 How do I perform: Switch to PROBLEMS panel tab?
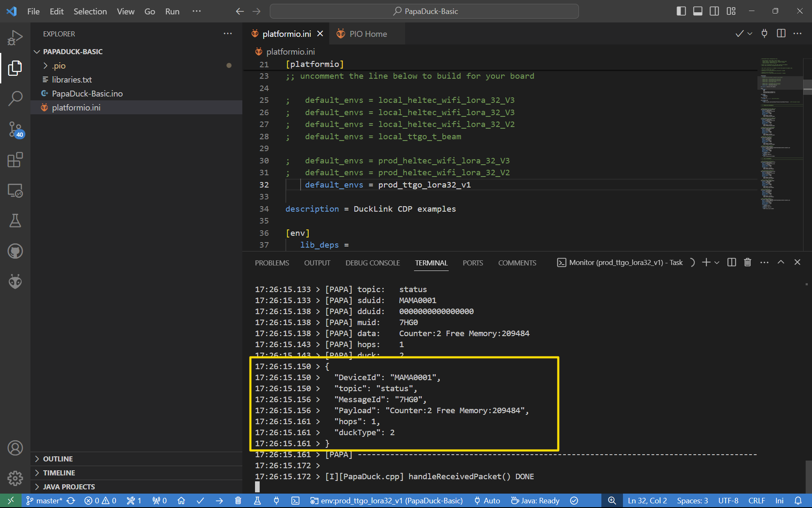pos(272,263)
